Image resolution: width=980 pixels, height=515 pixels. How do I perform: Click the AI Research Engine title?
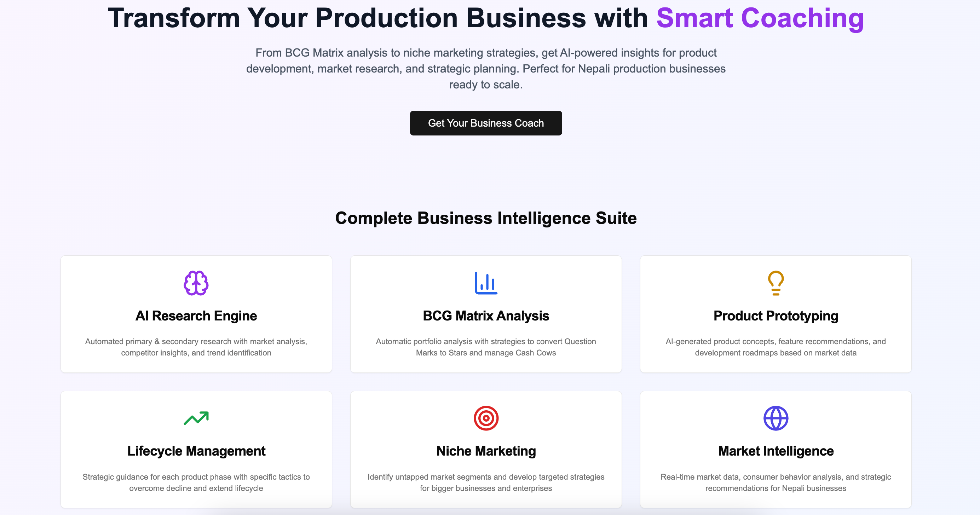(x=196, y=316)
